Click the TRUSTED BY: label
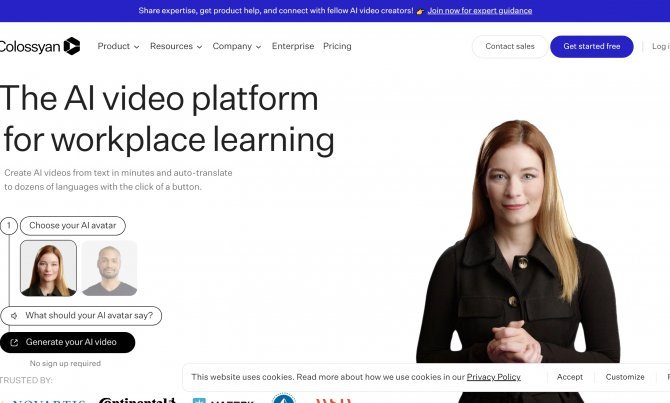 (x=26, y=380)
